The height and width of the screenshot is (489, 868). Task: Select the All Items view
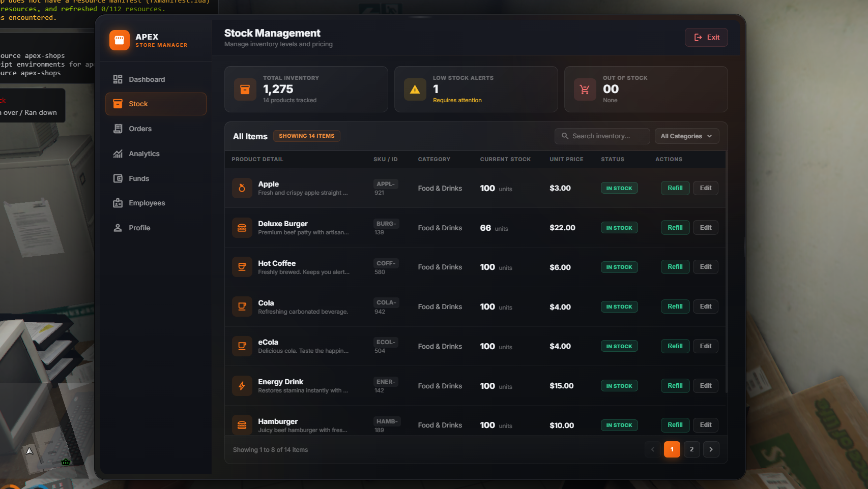point(250,136)
